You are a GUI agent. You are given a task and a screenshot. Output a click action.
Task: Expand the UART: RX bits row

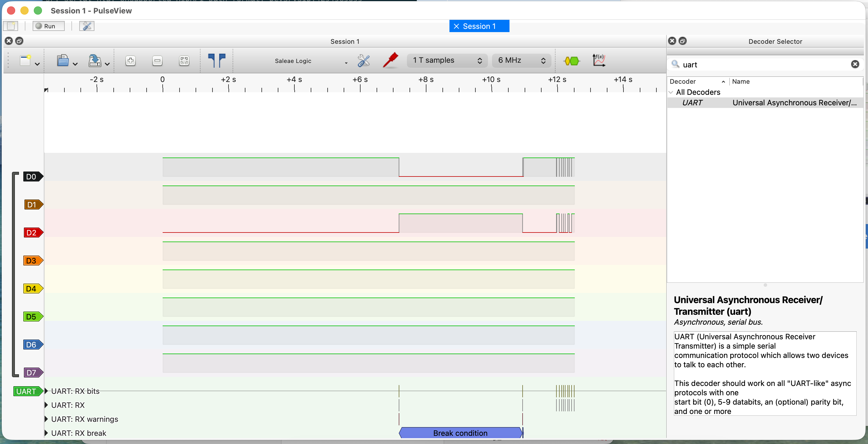point(47,391)
